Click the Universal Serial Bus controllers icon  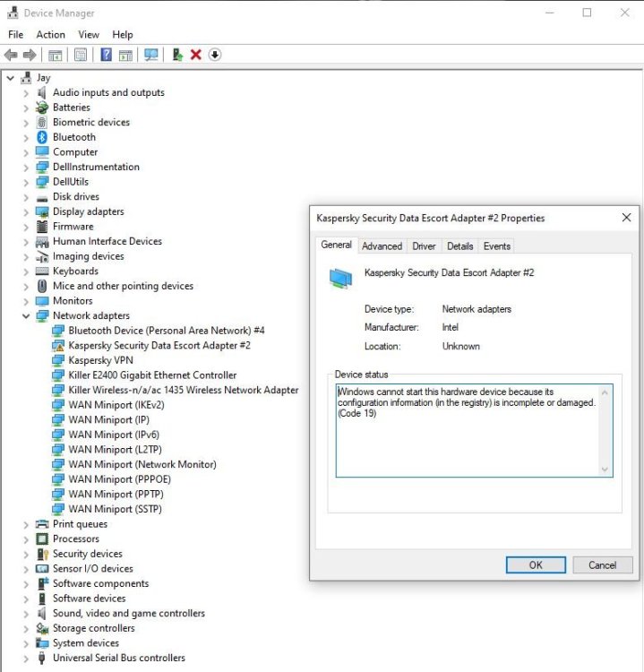click(42, 658)
